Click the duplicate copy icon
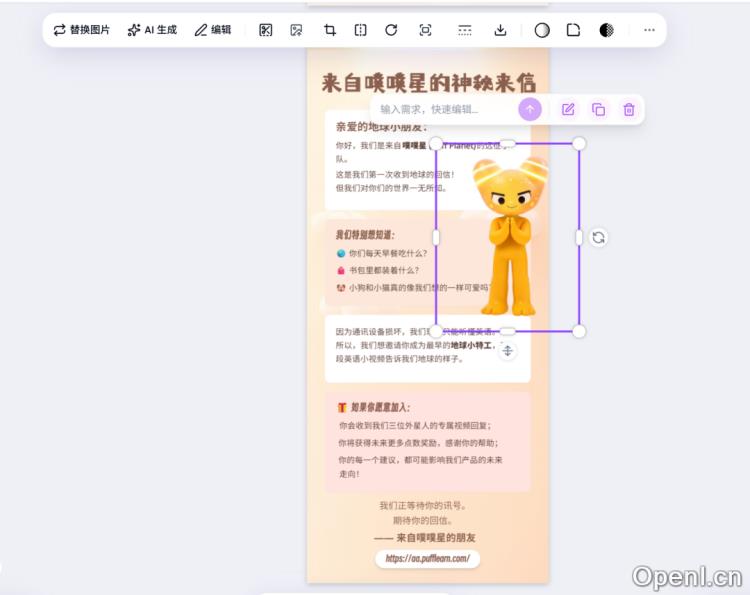This screenshot has width=750, height=595. [x=598, y=110]
